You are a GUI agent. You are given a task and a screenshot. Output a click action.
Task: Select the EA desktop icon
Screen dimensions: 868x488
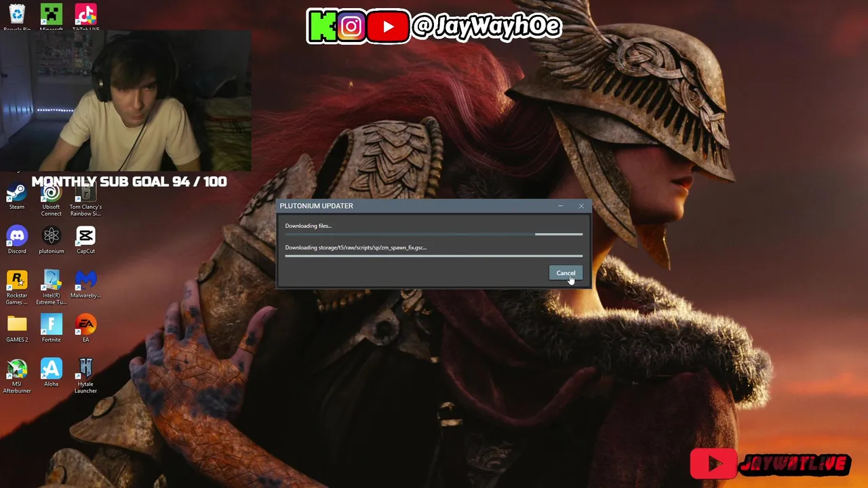(x=85, y=329)
